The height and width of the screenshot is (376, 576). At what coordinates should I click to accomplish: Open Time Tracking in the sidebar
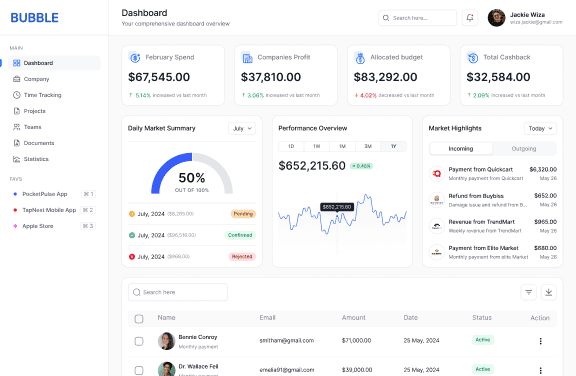point(54,95)
